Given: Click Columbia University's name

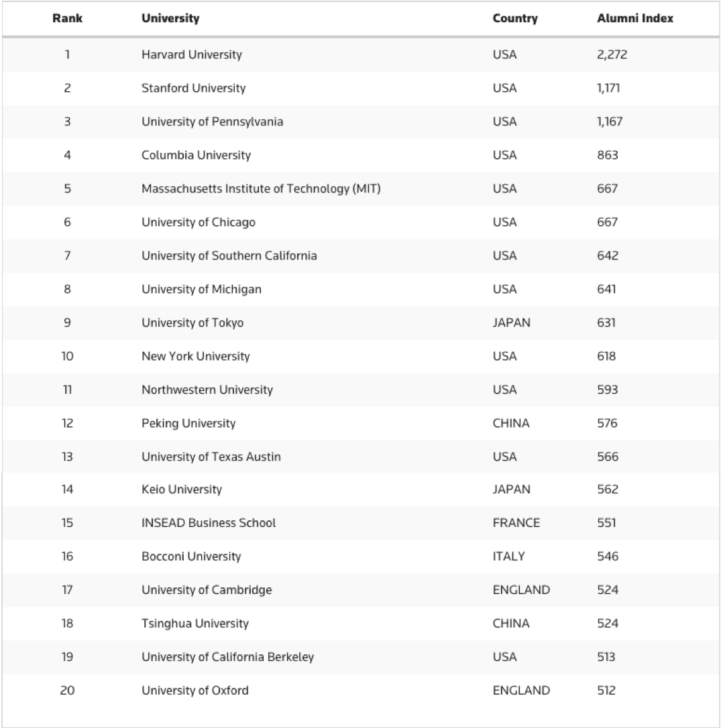Looking at the screenshot, I should click(x=196, y=156).
